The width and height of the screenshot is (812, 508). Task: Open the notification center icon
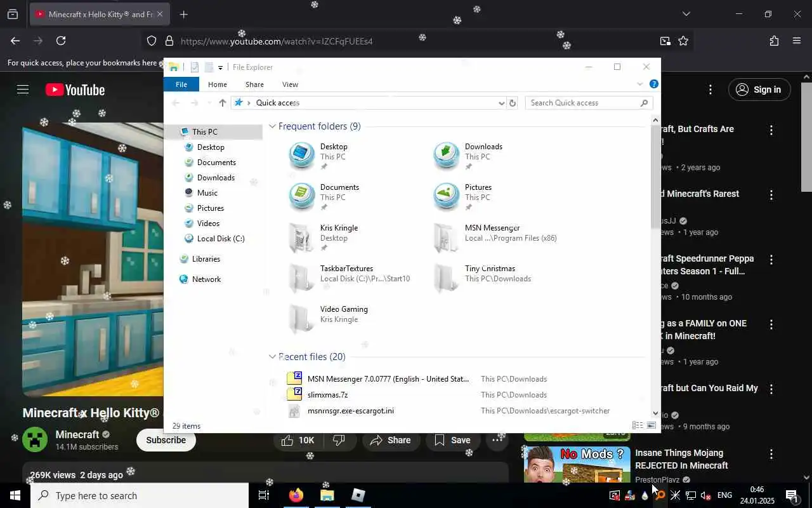pos(792,496)
